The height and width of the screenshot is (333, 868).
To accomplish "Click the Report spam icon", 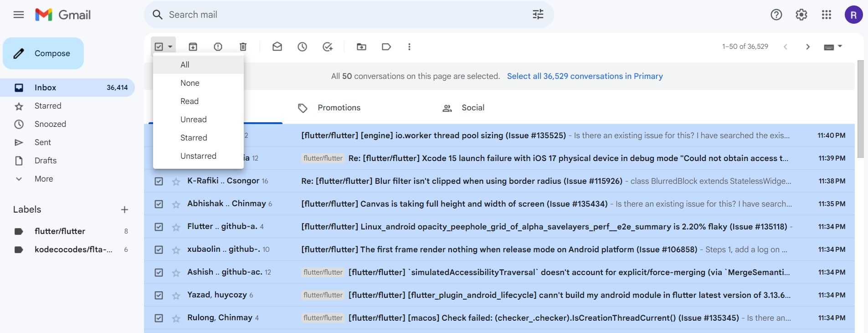I will (218, 47).
